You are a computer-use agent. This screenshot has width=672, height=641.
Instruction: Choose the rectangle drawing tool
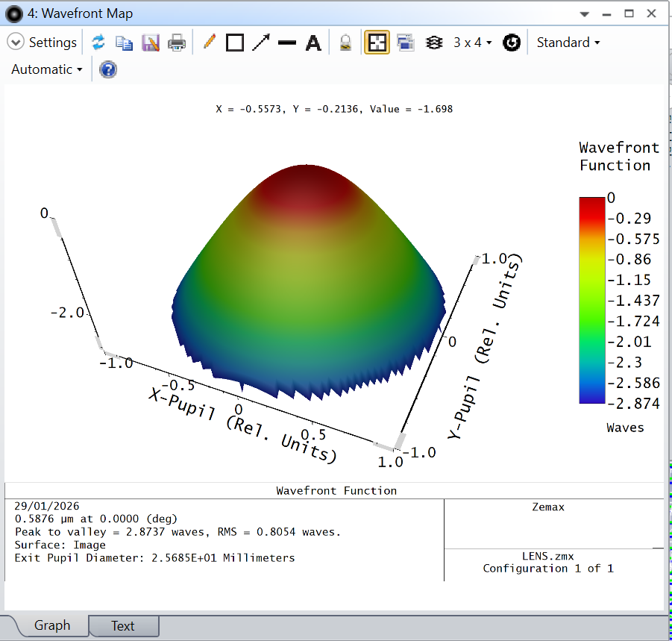235,43
